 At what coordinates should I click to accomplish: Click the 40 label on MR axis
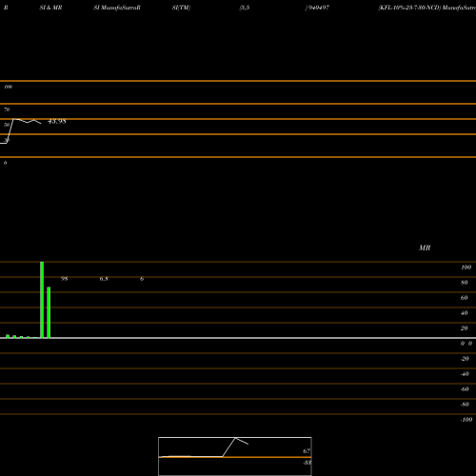(465, 313)
